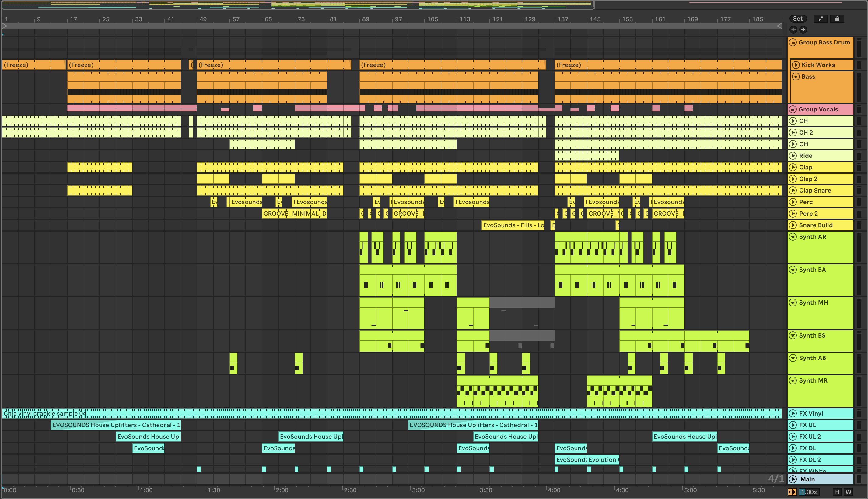The height and width of the screenshot is (499, 868).
Task: Select the Group Bass Drum track title
Action: coord(824,43)
